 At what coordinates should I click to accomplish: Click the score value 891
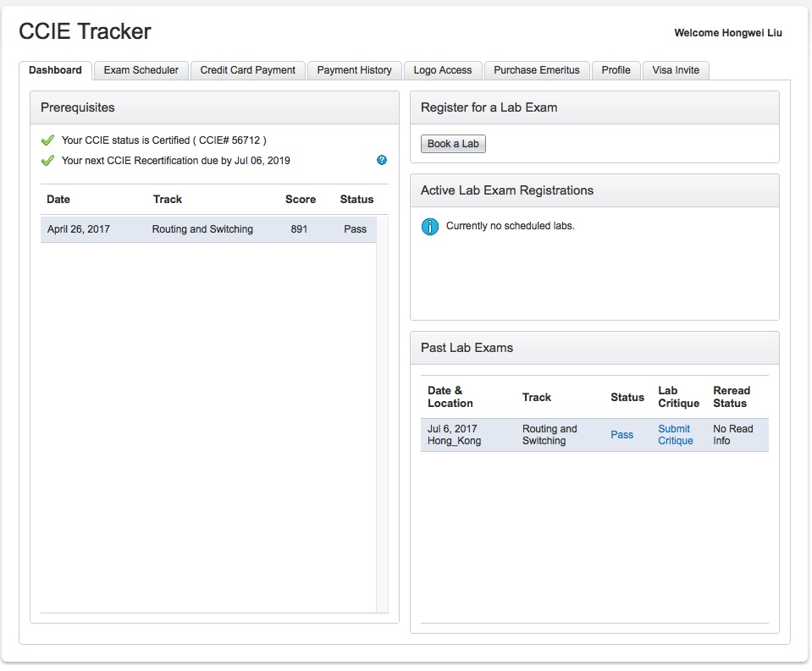pos(299,229)
